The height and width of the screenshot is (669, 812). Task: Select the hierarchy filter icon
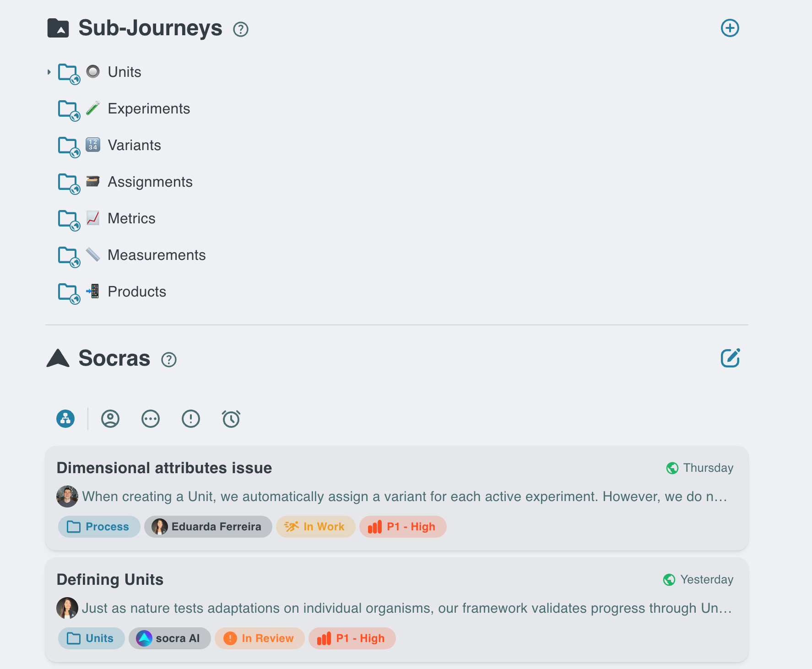click(x=65, y=419)
